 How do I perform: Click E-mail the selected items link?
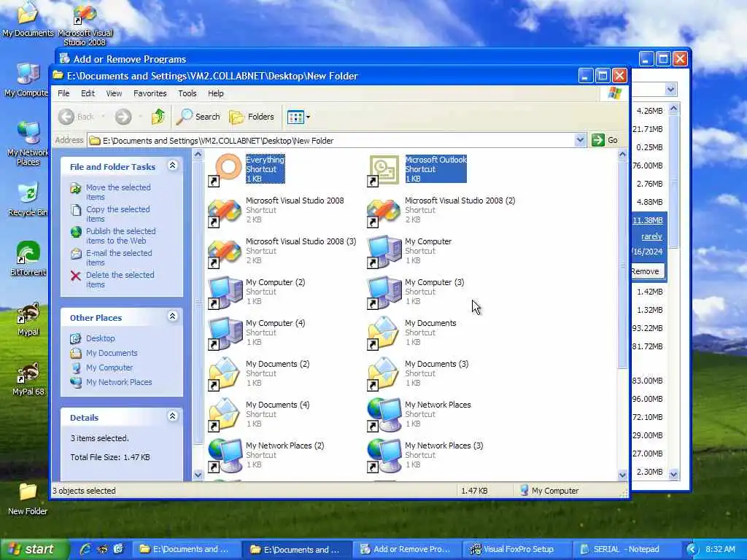(x=119, y=257)
